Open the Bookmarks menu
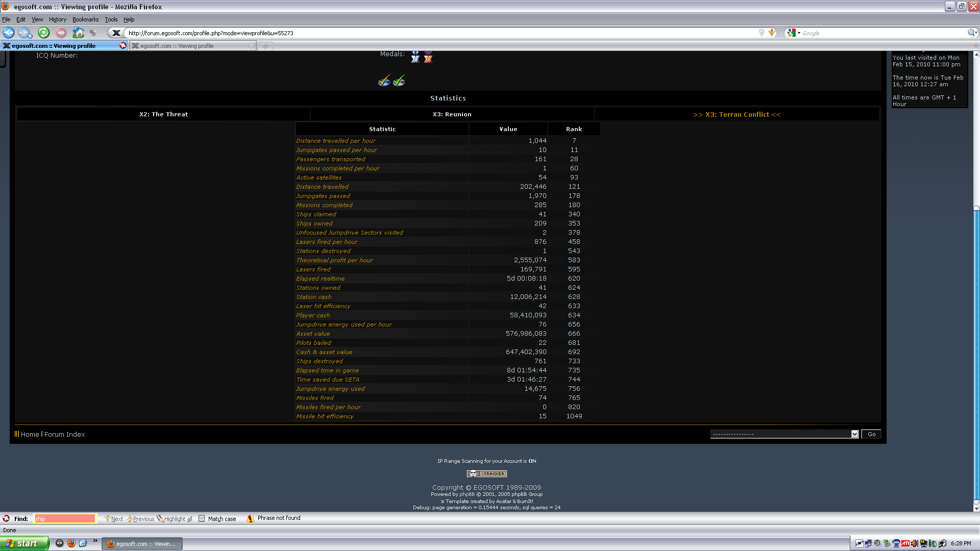This screenshot has height=551, width=980. 85,19
